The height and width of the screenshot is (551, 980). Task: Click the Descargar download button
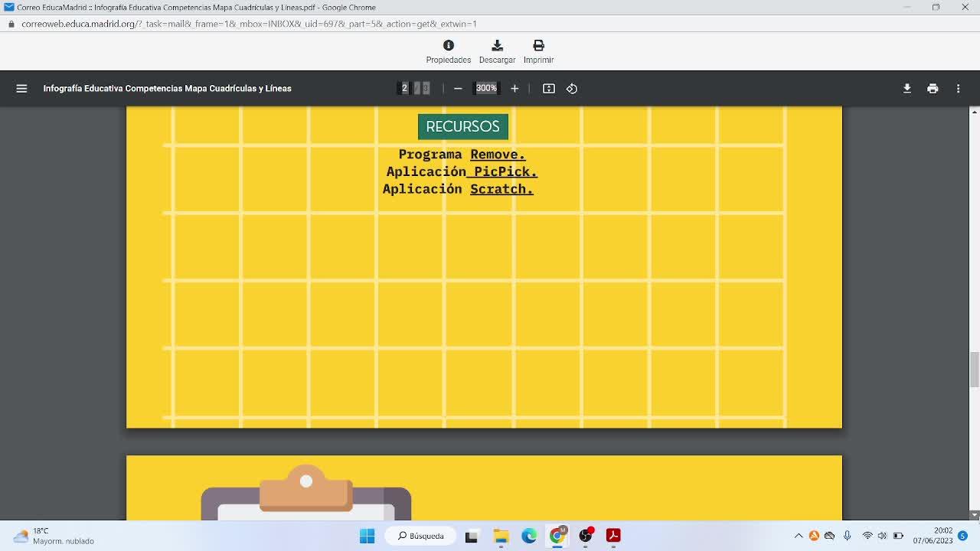497,51
